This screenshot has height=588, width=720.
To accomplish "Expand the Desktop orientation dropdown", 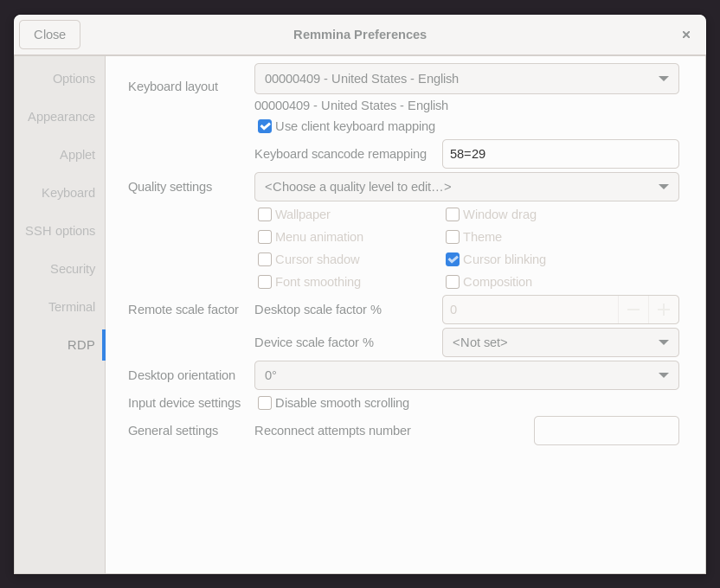I will pyautogui.click(x=466, y=375).
